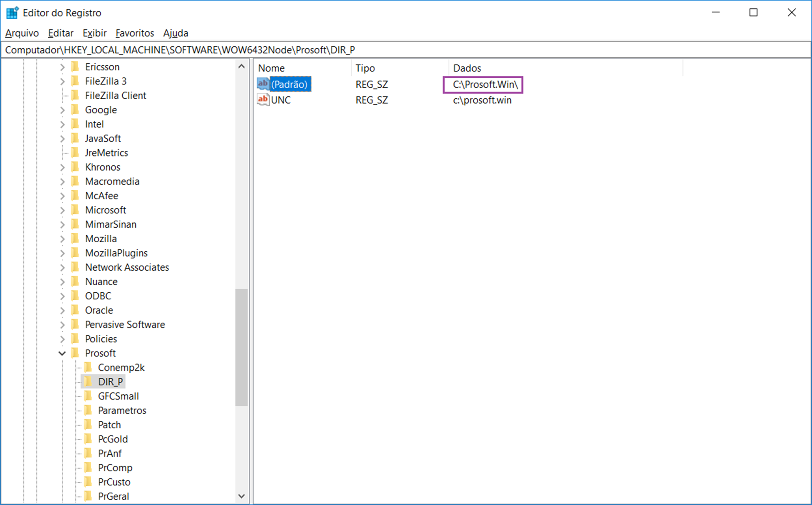Click the Nuance folder icon
812x505 pixels.
tap(75, 281)
